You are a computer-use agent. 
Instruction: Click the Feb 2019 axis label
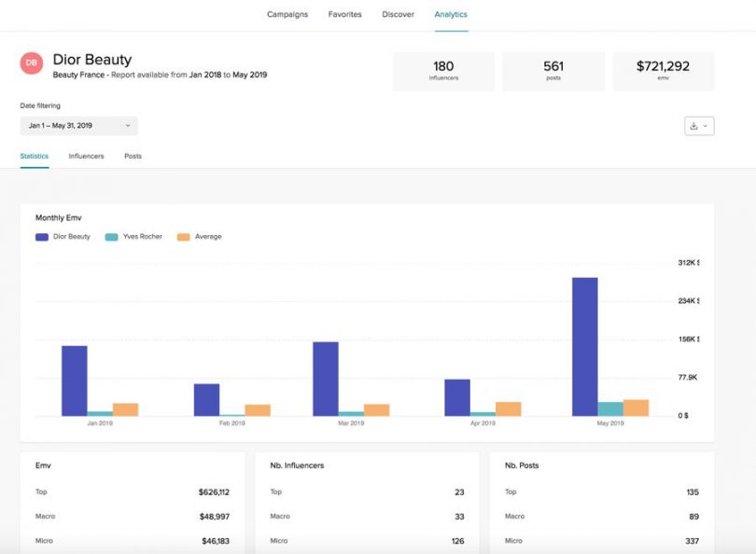pyautogui.click(x=231, y=423)
